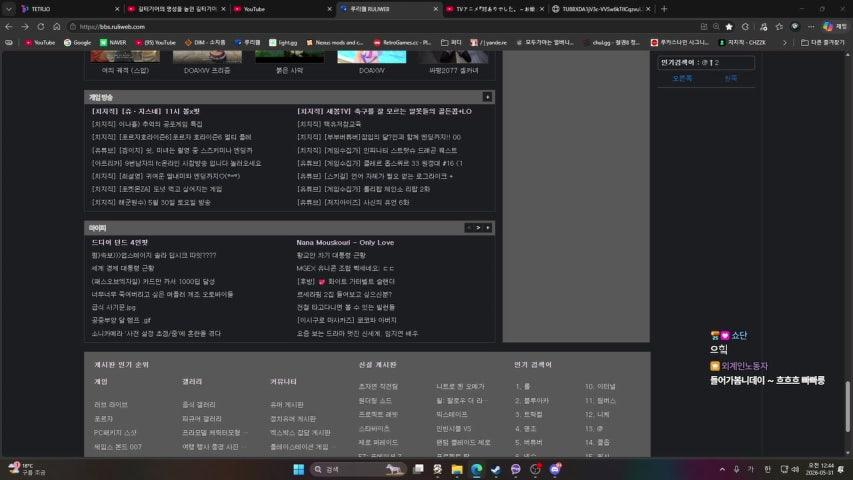Open the DOAXVV premium thumbnail
This screenshot has width=853, height=480.
207,57
